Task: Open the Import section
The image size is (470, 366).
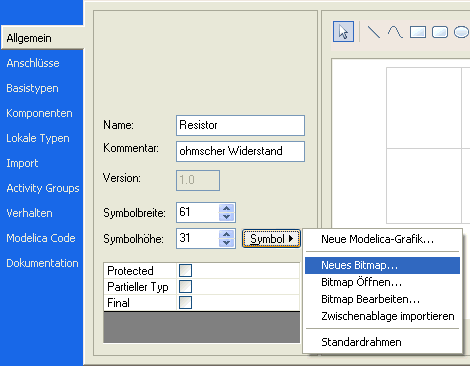Action: [x=22, y=163]
